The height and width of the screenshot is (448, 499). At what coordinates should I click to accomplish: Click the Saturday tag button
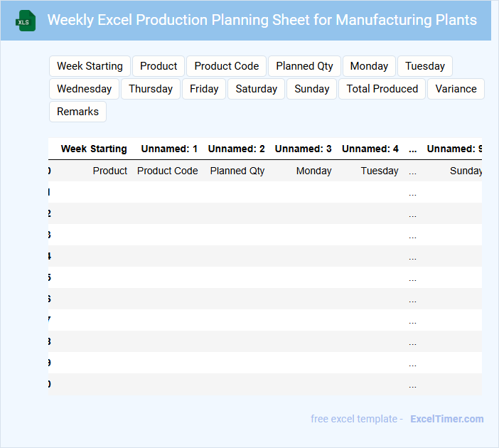257,89
